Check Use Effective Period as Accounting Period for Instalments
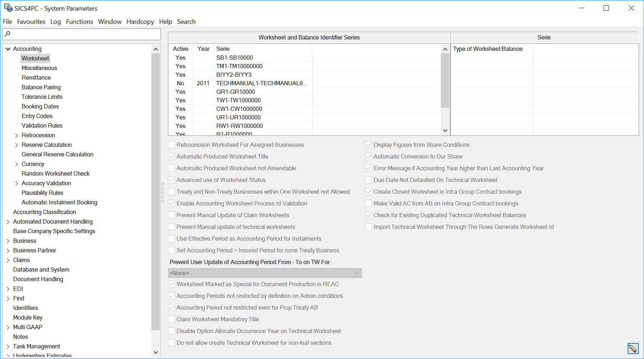 click(x=172, y=239)
